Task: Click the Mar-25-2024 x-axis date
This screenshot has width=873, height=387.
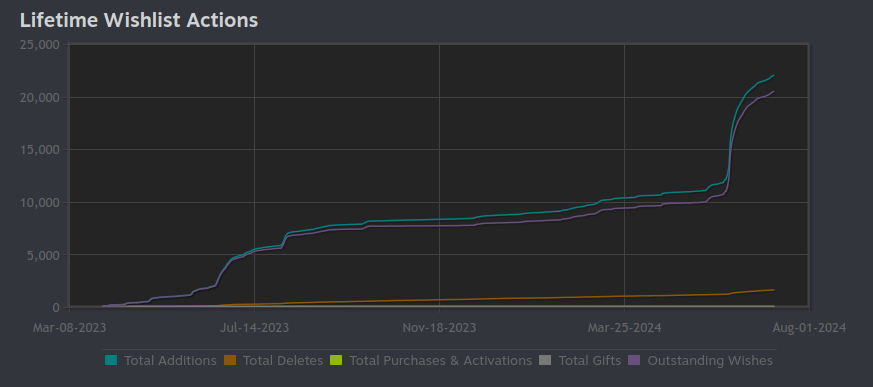Action: [624, 327]
